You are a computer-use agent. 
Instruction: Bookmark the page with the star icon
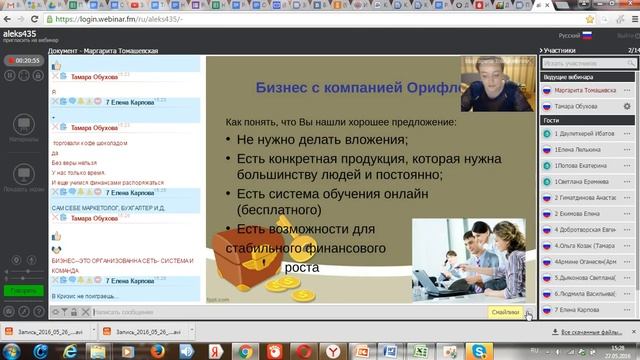coord(589,19)
